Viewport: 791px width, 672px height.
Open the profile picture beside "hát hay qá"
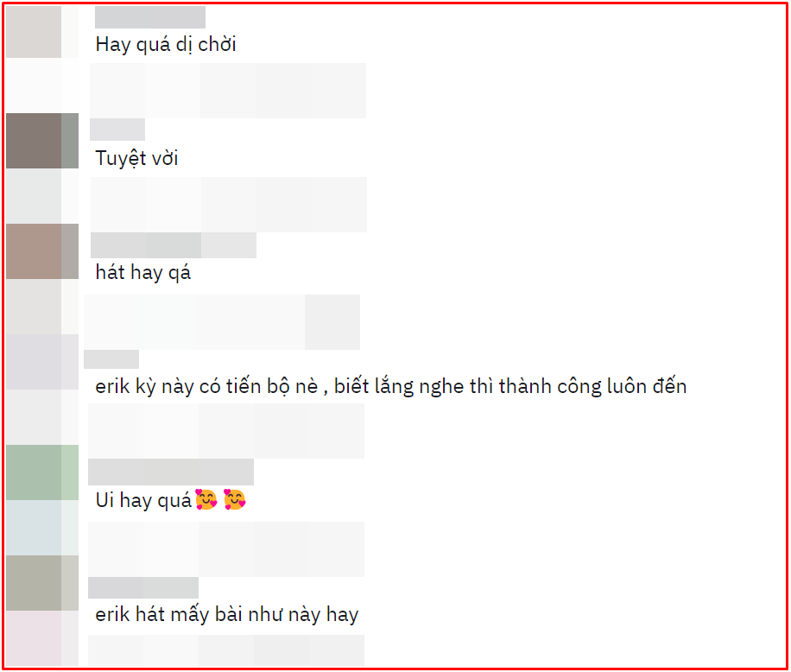(42, 251)
